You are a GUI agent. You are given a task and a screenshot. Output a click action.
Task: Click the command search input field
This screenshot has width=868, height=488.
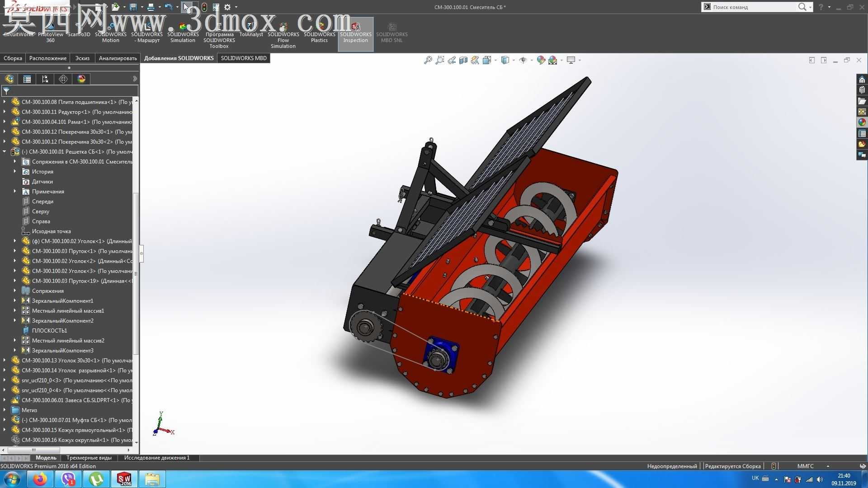click(x=753, y=7)
